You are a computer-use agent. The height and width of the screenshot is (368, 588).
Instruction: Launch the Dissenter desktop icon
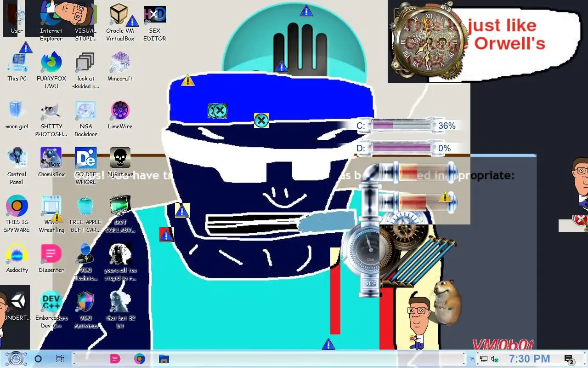pyautogui.click(x=51, y=259)
